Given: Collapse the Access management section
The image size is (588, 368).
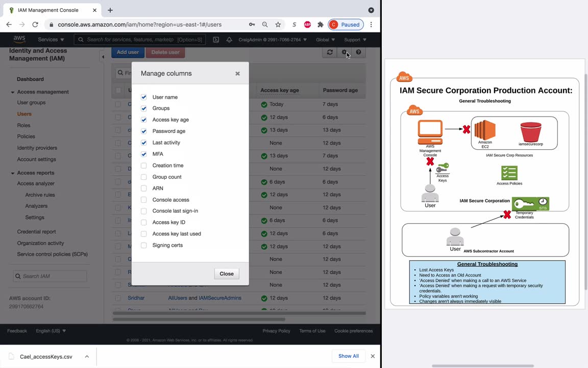Looking at the screenshot, I should (x=12, y=92).
